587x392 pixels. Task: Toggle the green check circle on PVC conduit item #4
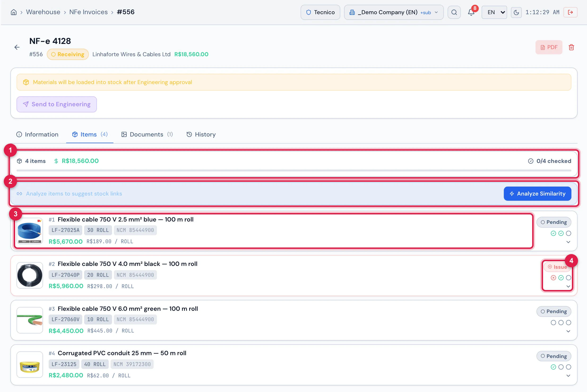pyautogui.click(x=553, y=367)
